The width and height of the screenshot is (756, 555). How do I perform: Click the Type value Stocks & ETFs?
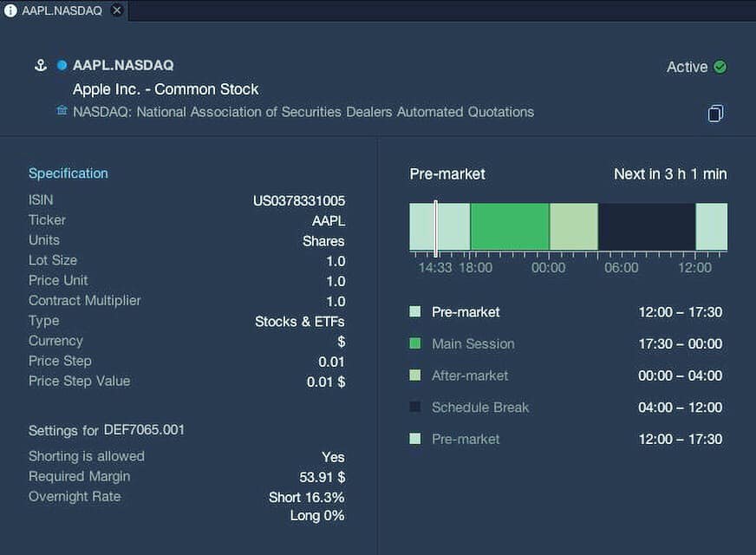pyautogui.click(x=299, y=322)
